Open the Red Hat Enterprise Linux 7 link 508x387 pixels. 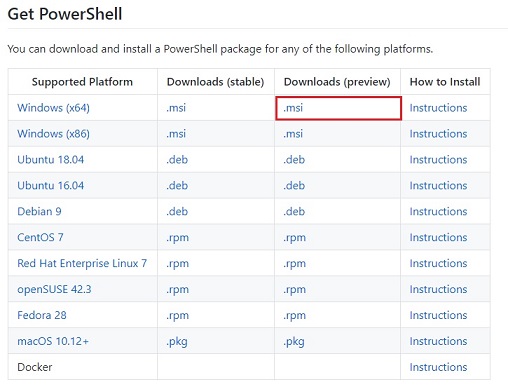click(x=82, y=264)
